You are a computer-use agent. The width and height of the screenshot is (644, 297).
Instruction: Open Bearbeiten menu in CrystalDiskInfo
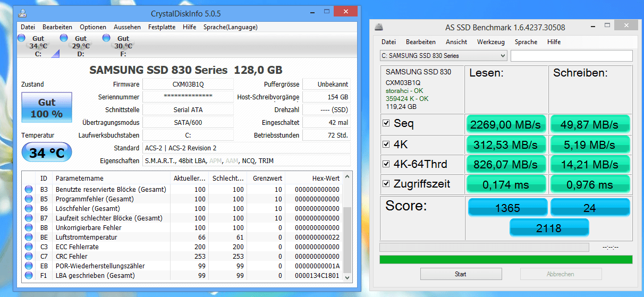57,27
